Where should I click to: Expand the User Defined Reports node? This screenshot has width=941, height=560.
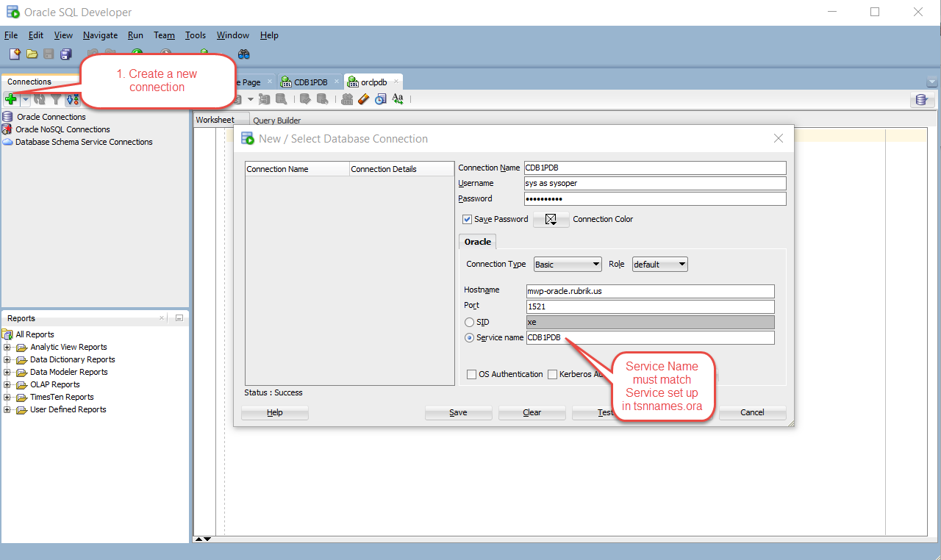coord(7,409)
